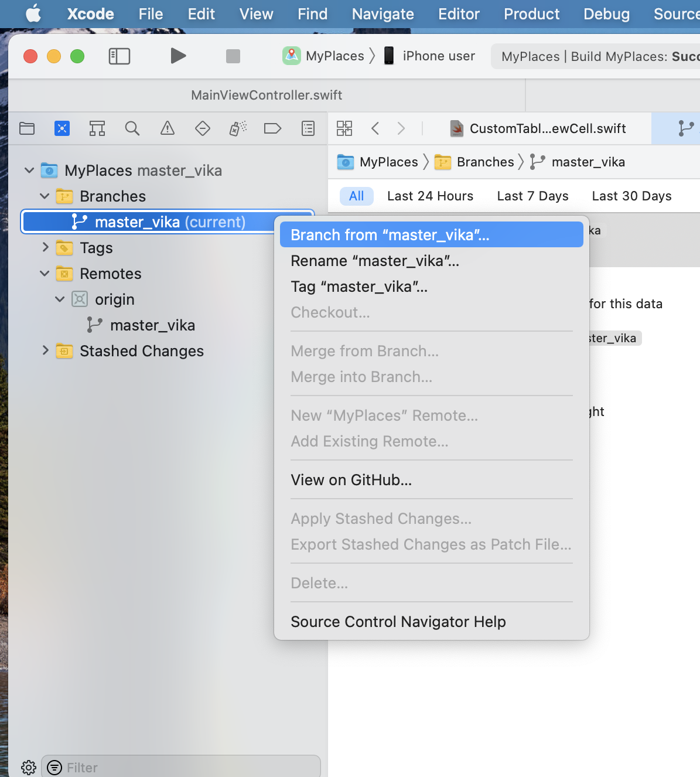
Task: Open the Editor menu
Action: coord(459,14)
